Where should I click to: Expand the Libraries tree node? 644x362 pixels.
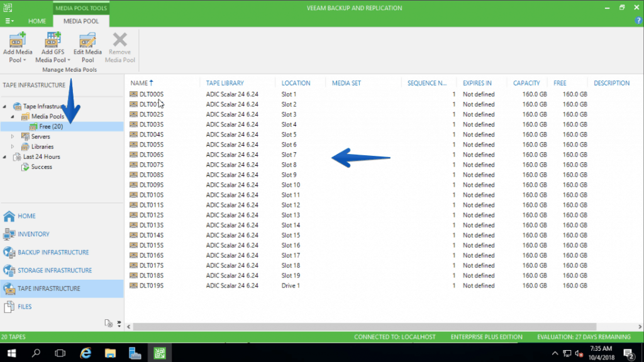coord(13,146)
